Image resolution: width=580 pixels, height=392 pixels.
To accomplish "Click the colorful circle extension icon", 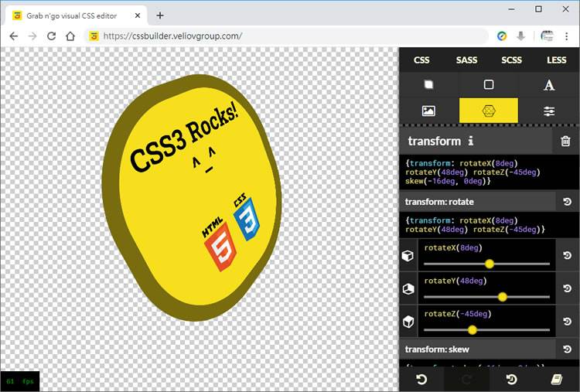I will (502, 36).
